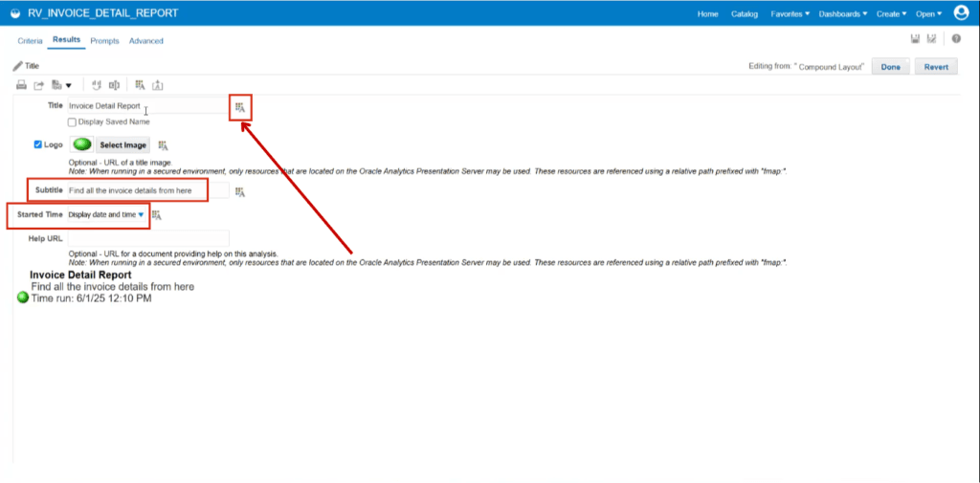Click the green logo image preview
The width and height of the screenshot is (980, 483).
(x=82, y=145)
